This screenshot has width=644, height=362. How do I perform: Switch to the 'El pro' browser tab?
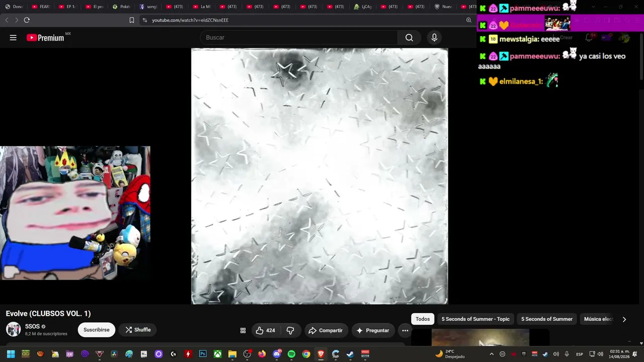95,7
